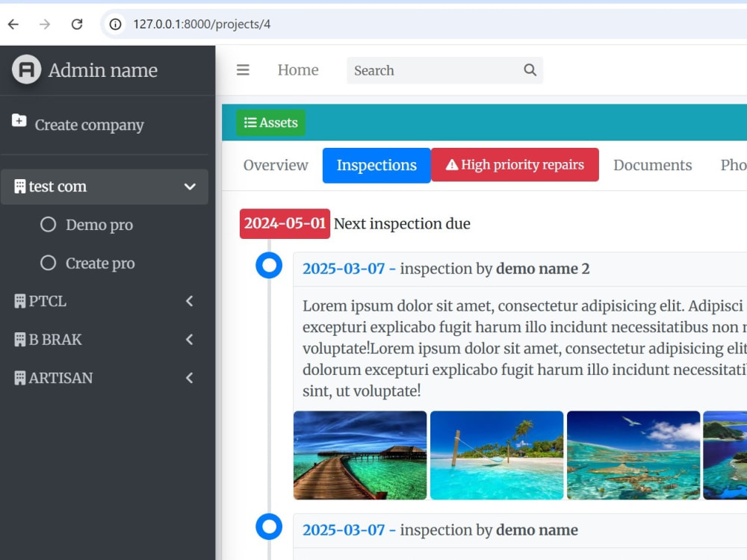Click the building icon beside test com

coord(20,187)
